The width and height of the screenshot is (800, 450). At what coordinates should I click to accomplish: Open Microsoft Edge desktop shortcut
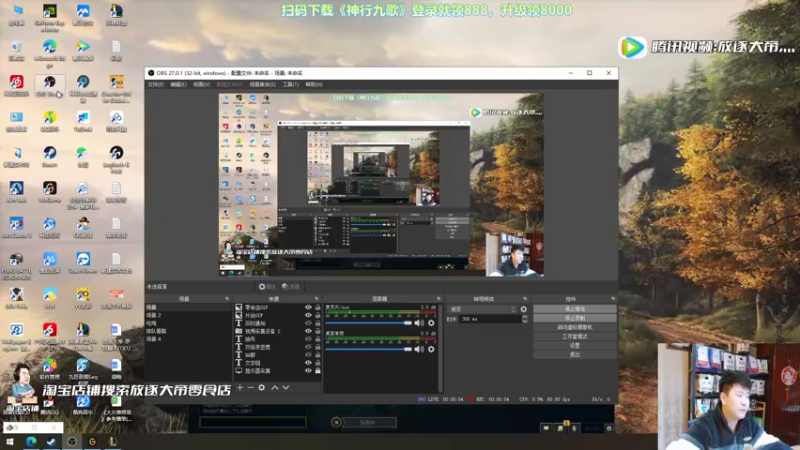(49, 53)
